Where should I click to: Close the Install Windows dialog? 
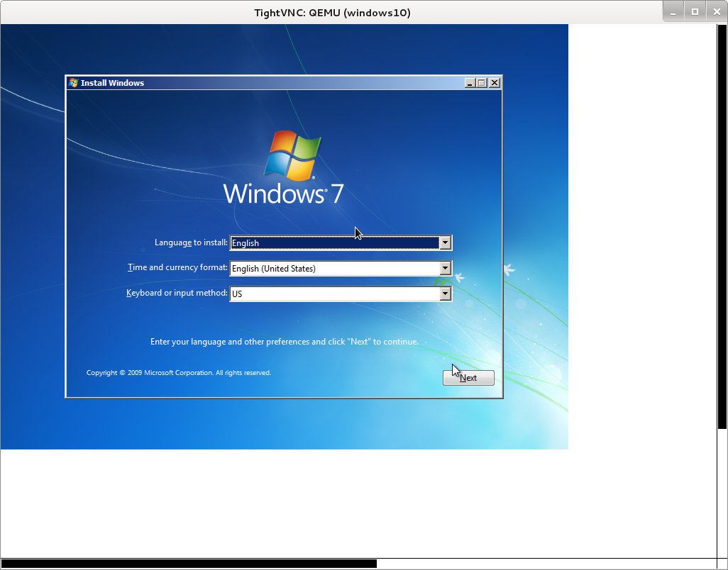click(x=495, y=83)
